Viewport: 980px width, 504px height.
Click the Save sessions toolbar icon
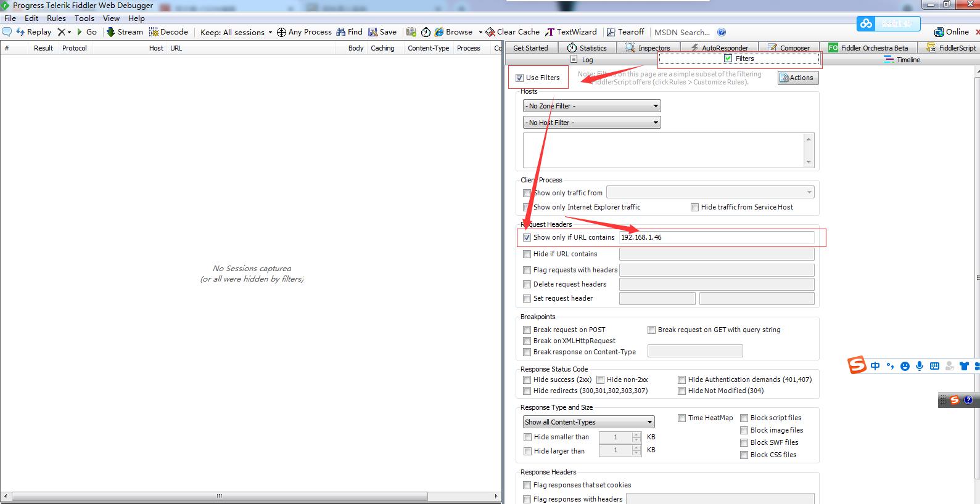[x=373, y=32]
